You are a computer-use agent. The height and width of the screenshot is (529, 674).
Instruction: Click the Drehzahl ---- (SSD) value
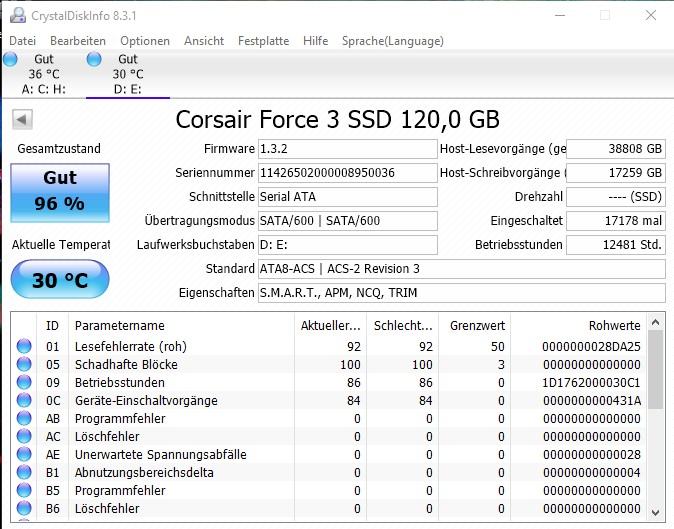(616, 197)
